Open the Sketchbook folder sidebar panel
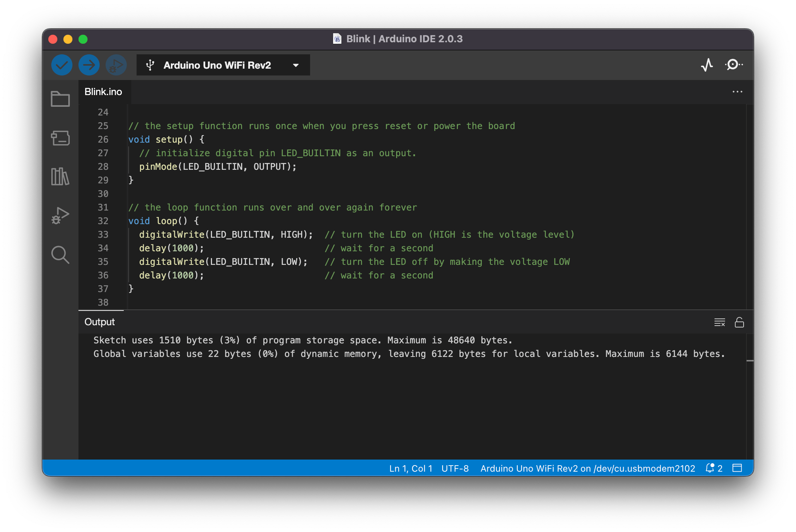The image size is (796, 532). point(60,99)
